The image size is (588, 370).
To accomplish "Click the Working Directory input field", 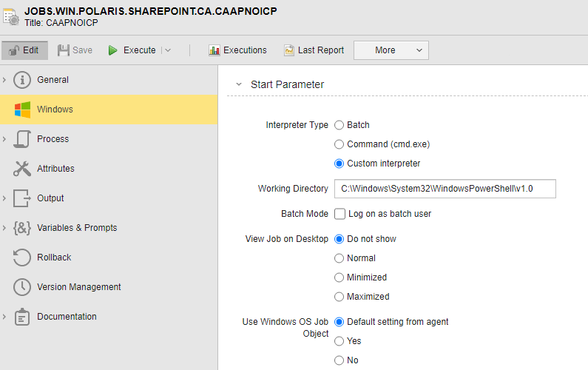I will tap(445, 189).
